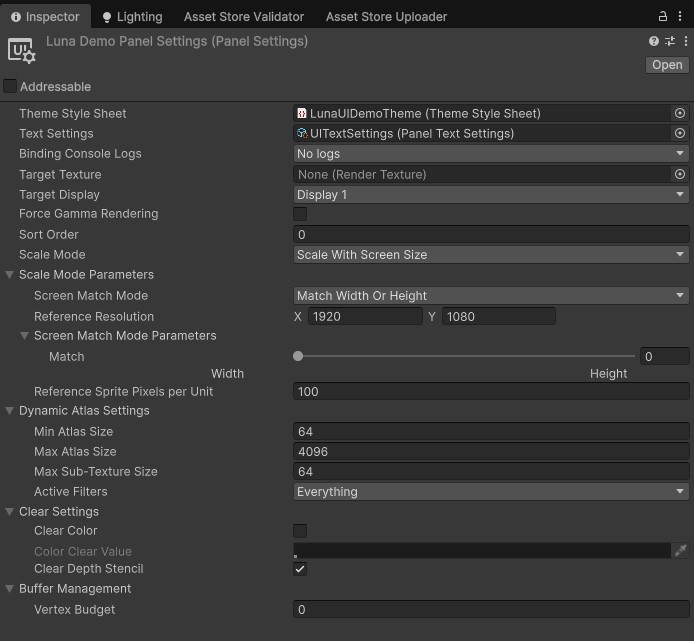Click the Min Atlas Size field
The width and height of the screenshot is (694, 641).
point(491,431)
